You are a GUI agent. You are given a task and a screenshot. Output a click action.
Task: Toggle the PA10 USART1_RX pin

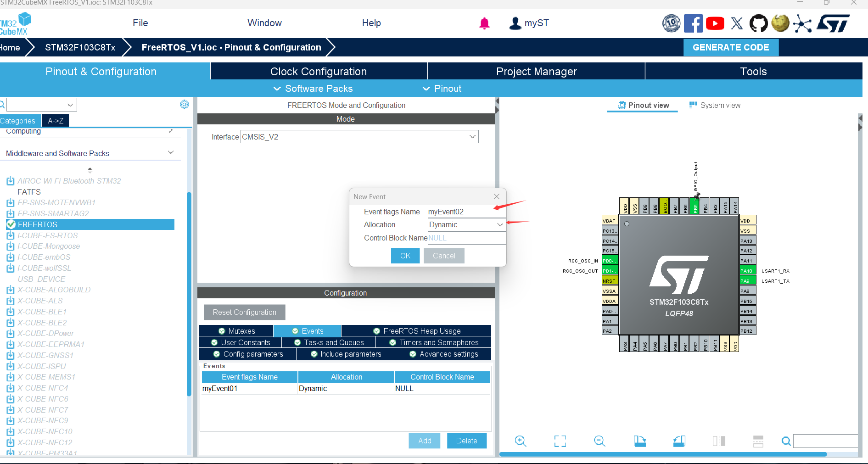coord(748,271)
